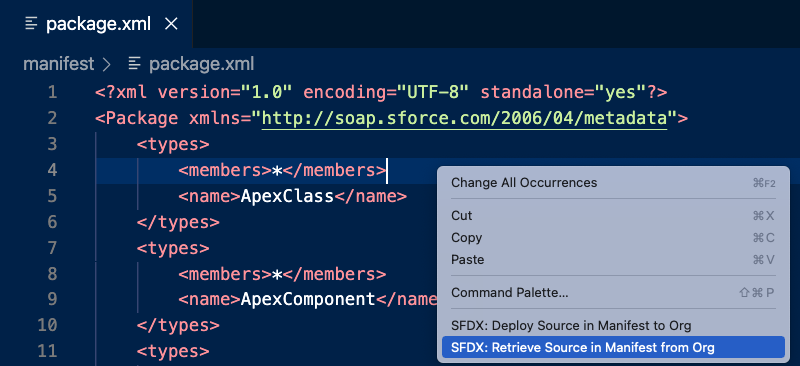Click the encoding="UTF-8" attribute on line 1
The width and height of the screenshot is (800, 366).
tap(386, 92)
